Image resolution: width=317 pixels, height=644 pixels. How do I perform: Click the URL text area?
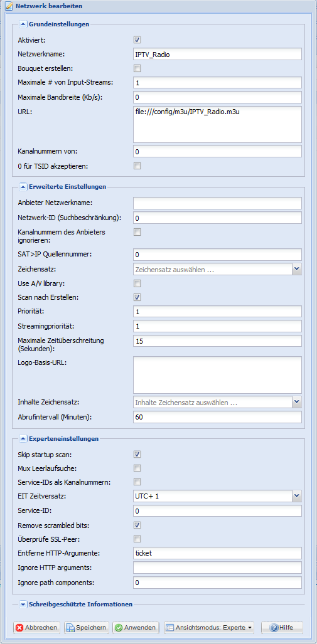[x=217, y=124]
